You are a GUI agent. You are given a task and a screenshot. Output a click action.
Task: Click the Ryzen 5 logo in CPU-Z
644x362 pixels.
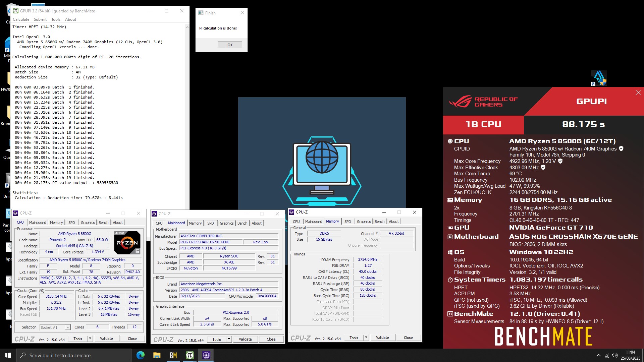pyautogui.click(x=127, y=242)
